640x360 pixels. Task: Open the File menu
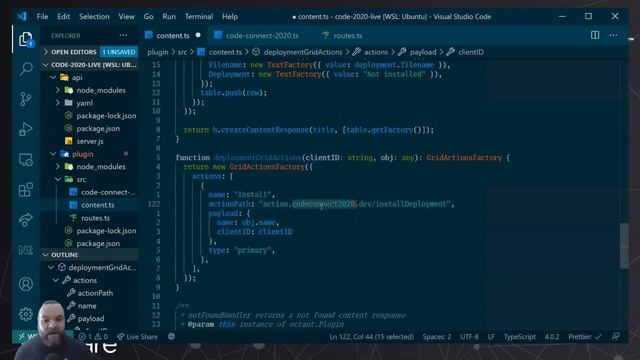pyautogui.click(x=42, y=16)
